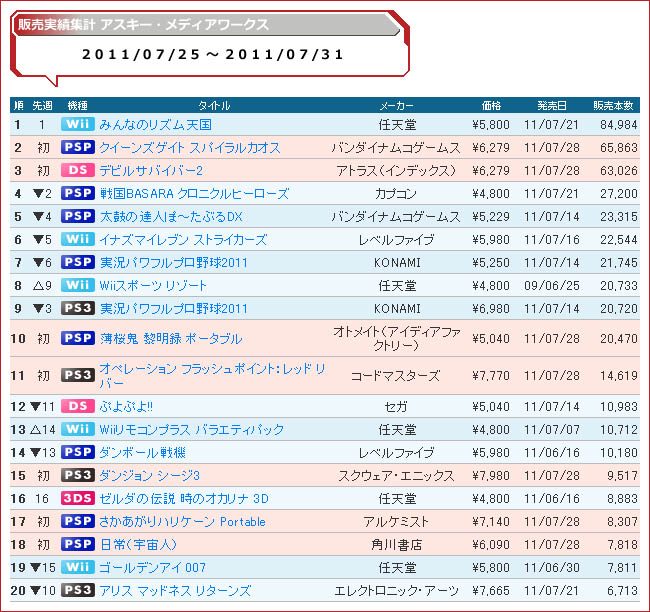Viewport: 650px width, 612px height.
Task: Click the release date 09/06/25
Action: tap(552, 286)
